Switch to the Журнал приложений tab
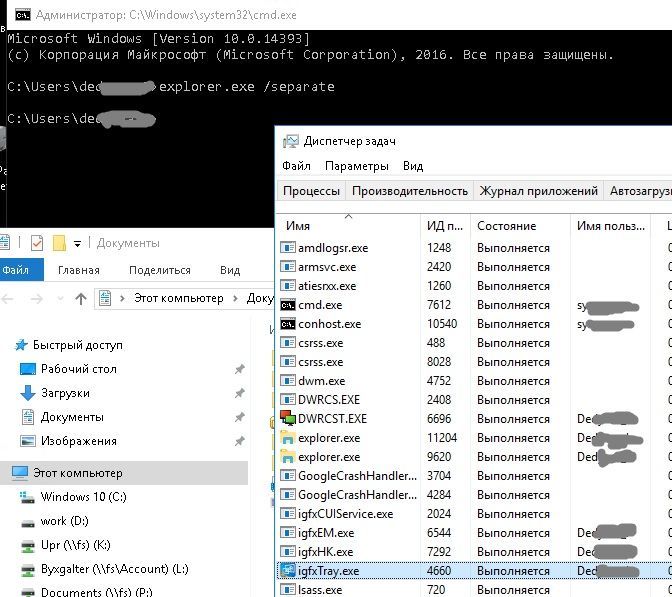 [538, 191]
